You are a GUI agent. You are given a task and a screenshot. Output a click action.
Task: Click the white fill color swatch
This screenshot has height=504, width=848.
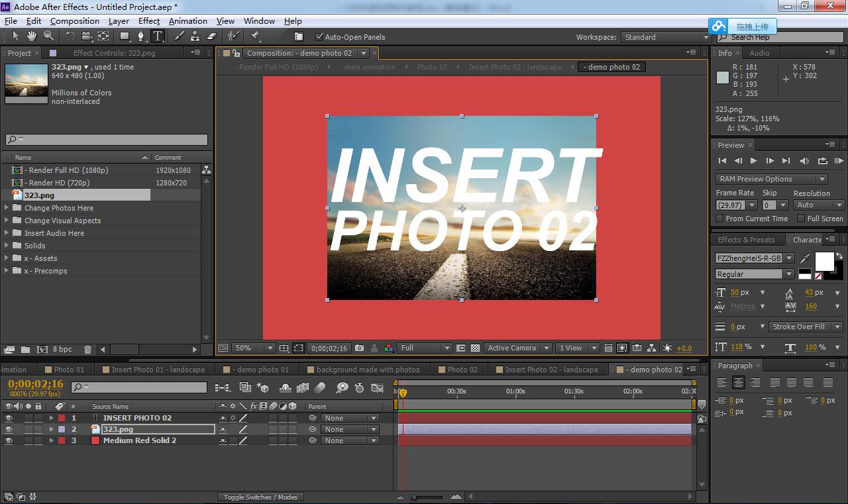(x=824, y=262)
